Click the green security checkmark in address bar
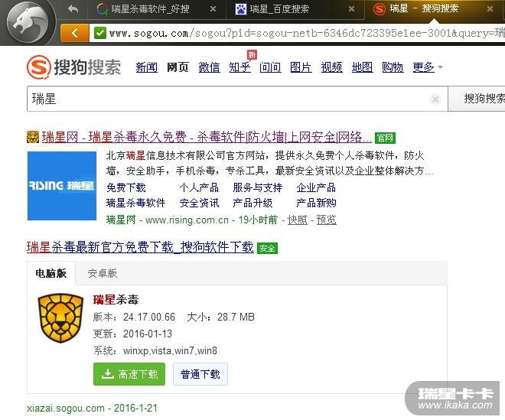 coord(99,33)
